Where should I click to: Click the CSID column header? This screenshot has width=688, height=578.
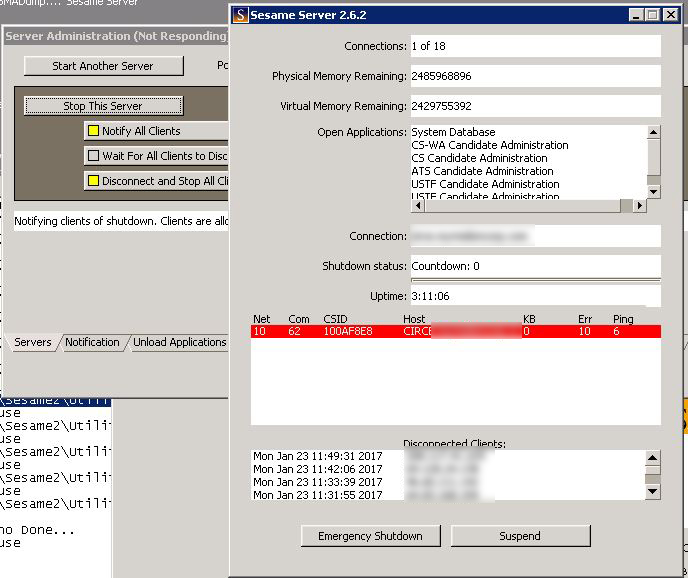pyautogui.click(x=335, y=319)
